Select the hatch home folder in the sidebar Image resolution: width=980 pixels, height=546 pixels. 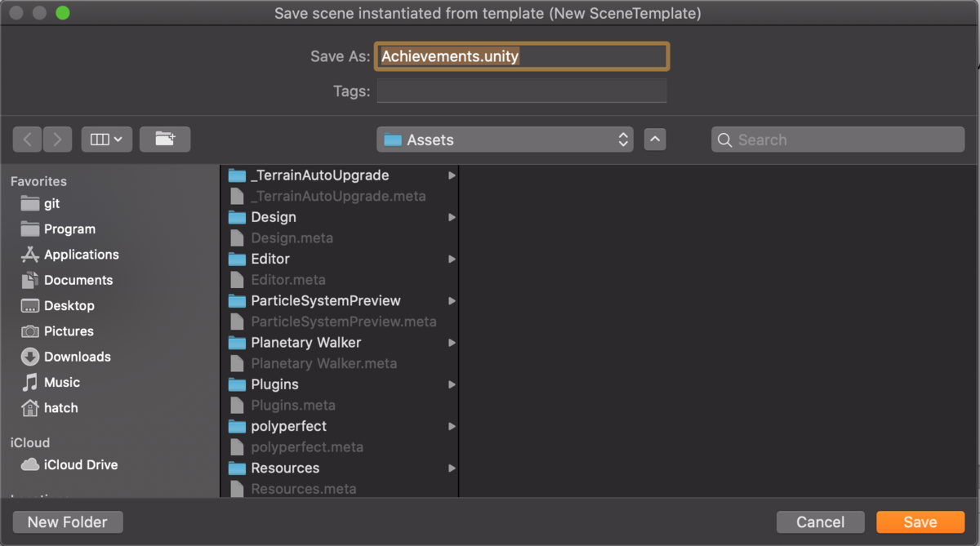[61, 408]
